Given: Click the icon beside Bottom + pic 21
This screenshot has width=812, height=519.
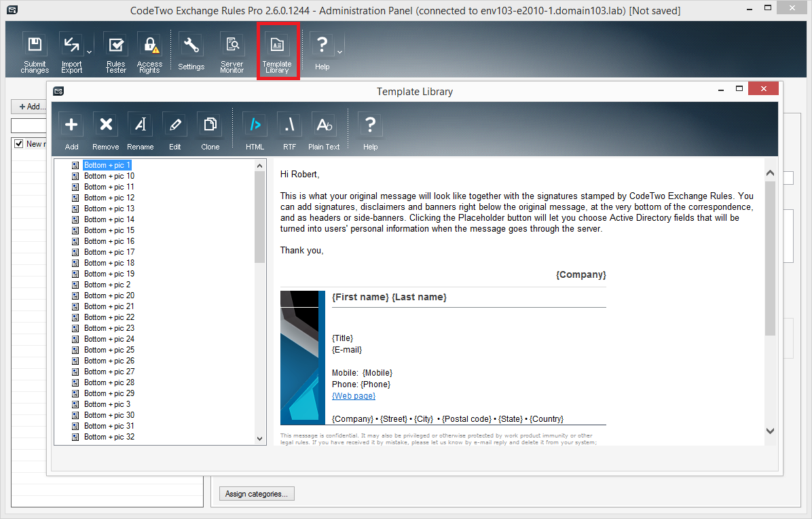Looking at the screenshot, I should click(x=75, y=306).
